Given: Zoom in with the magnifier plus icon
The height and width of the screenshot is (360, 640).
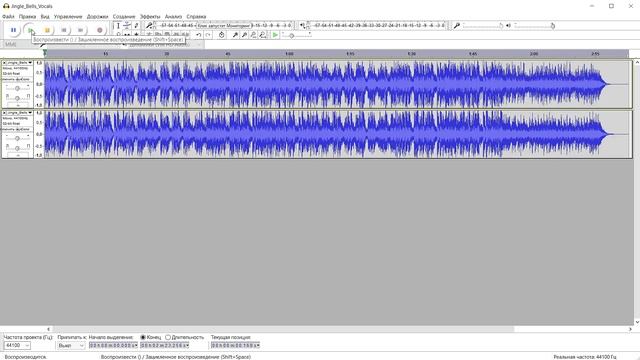Looking at the screenshot, I should tap(235, 35).
